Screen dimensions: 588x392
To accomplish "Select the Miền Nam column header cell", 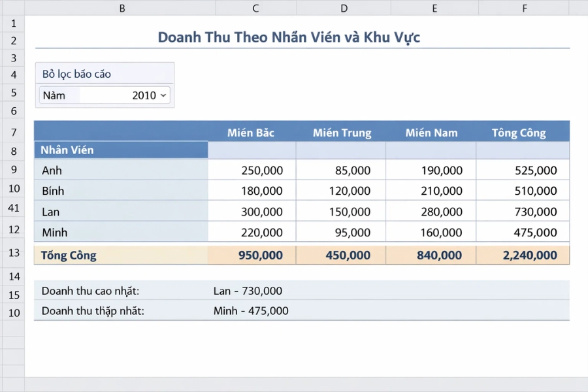I will [431, 132].
